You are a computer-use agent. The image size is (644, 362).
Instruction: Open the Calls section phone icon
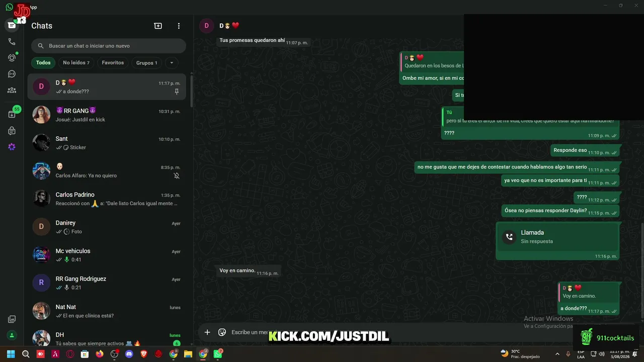pos(12,42)
